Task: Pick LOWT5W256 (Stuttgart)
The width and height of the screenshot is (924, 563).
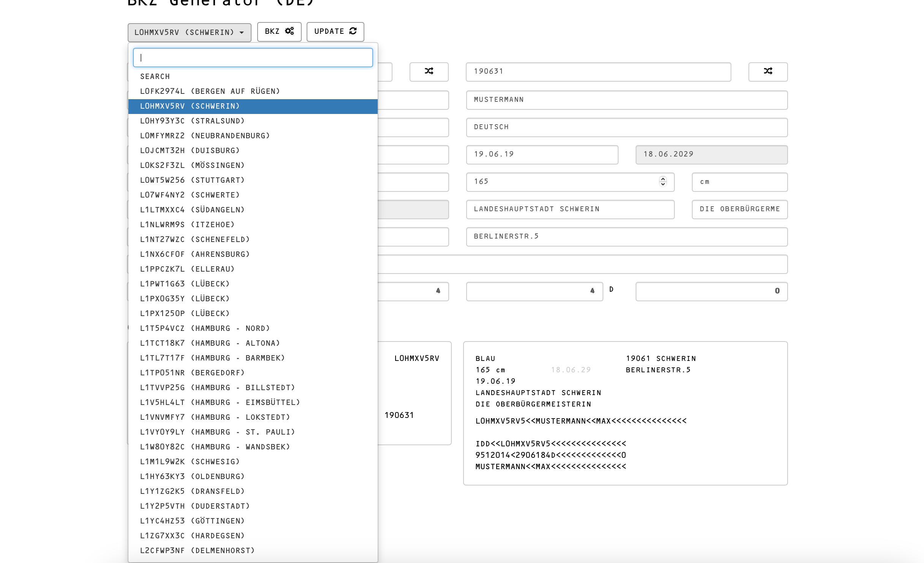Action: click(253, 180)
